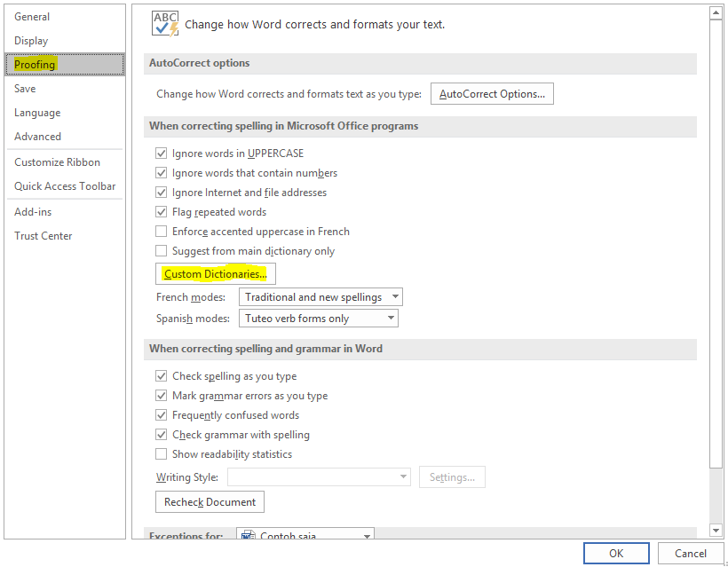The width and height of the screenshot is (728, 567).
Task: Click the scroll down arrow
Action: click(x=716, y=530)
